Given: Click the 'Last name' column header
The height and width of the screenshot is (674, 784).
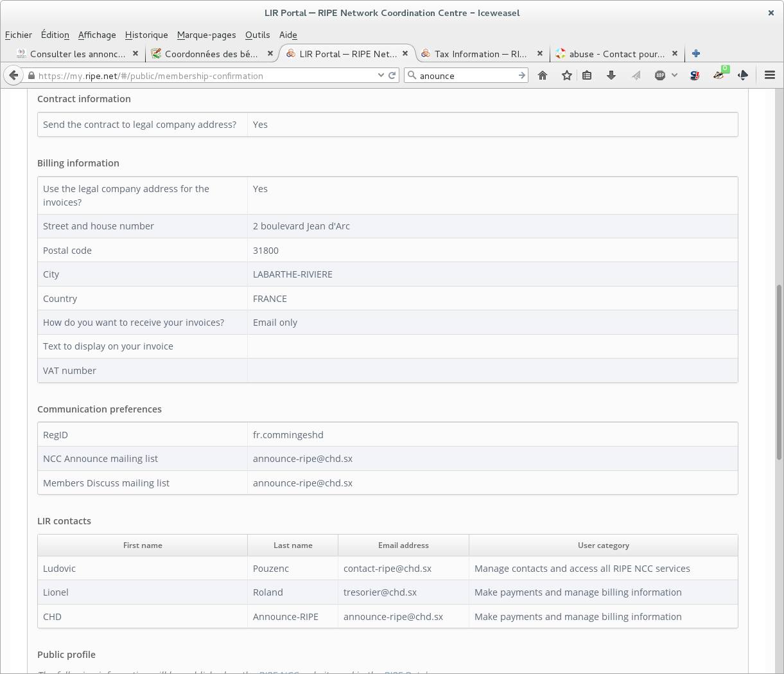Looking at the screenshot, I should [293, 545].
